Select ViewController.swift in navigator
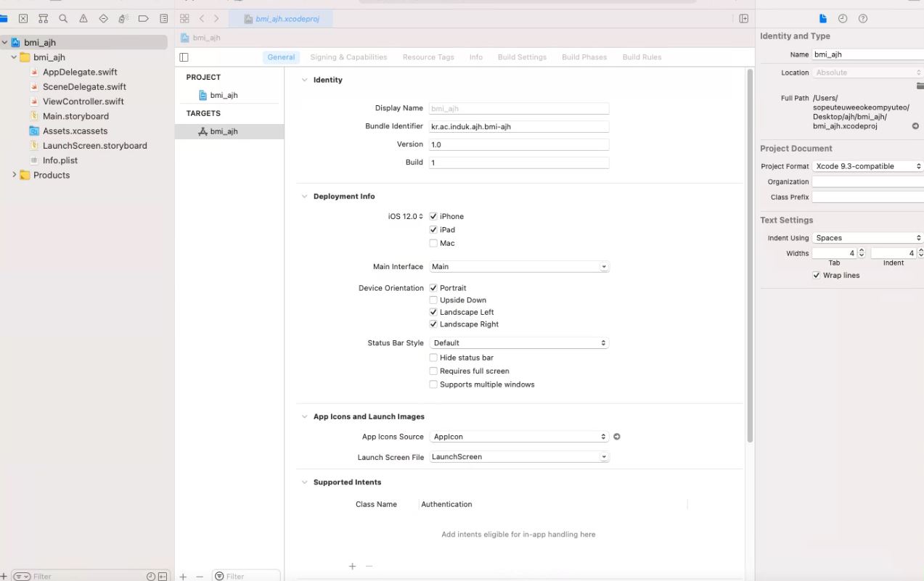Viewport: 924px width, 581px height. 83,102
